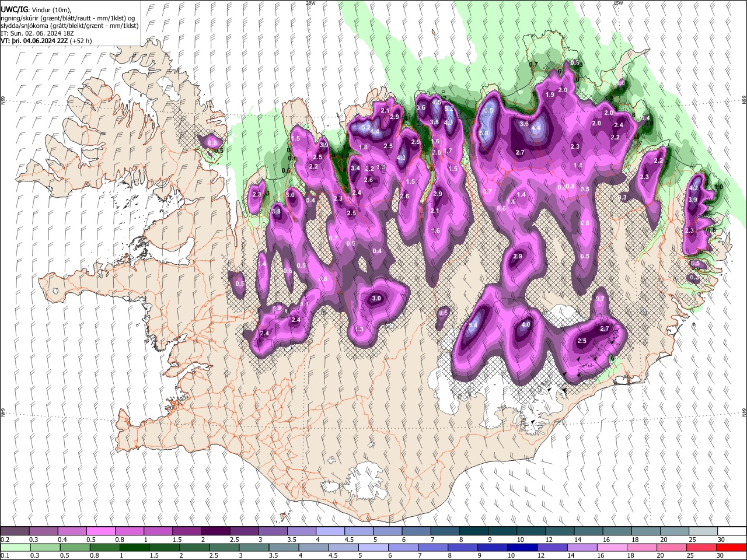Click the 'VT: þri. 04.06.2024 22Z' valid time
This screenshot has height=560, width=747.
(34, 41)
